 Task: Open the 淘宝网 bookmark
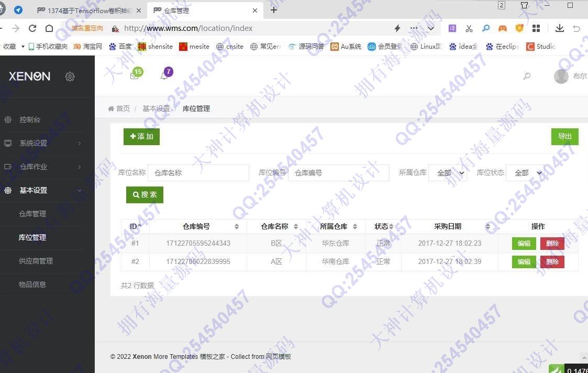(88, 47)
